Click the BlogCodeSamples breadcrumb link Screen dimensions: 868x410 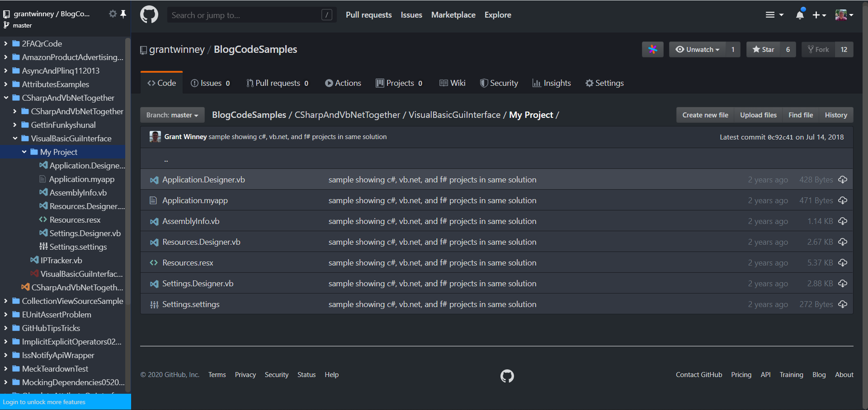click(x=249, y=115)
